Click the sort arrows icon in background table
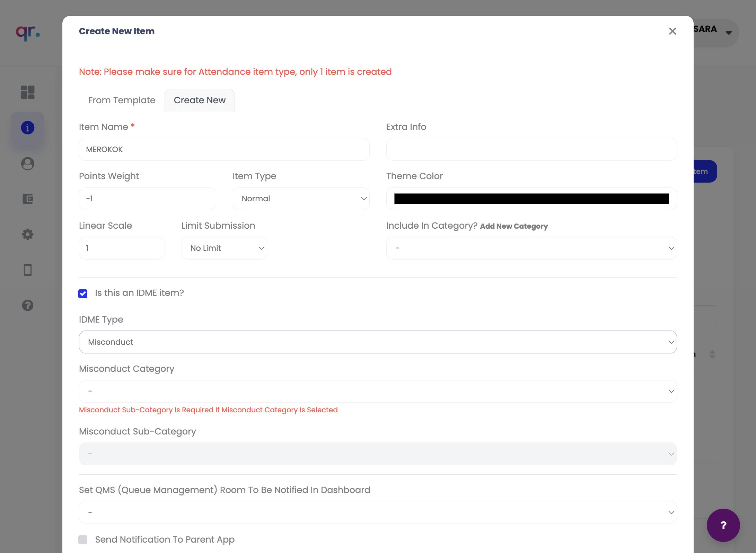 point(712,354)
